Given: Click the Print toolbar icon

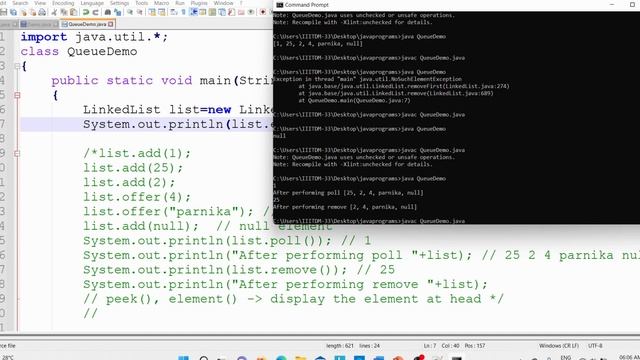Looking at the screenshot, I should tap(42, 12).
